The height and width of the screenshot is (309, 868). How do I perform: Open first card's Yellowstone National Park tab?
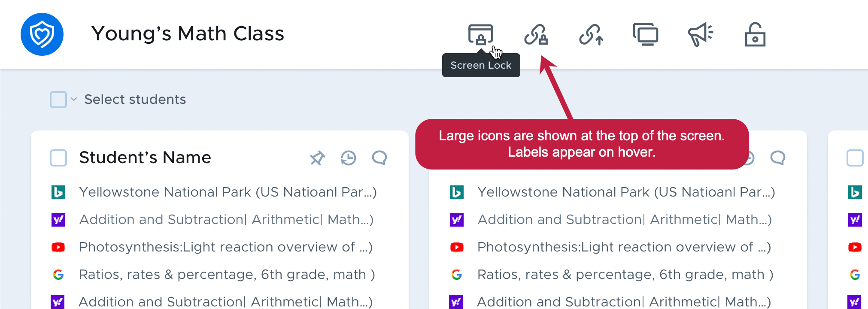tap(228, 192)
